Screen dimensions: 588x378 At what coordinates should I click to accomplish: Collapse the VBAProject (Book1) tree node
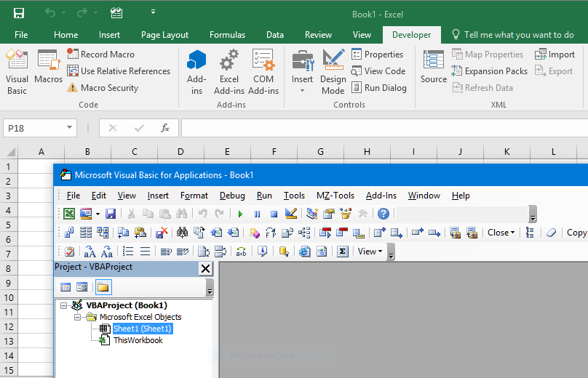coord(64,306)
